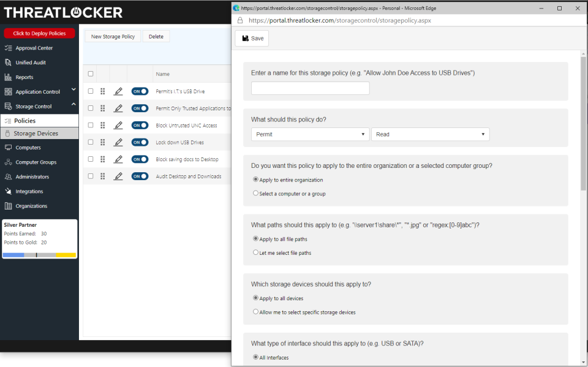Toggle off Permit's I.T.'s USB Drive policy
This screenshot has height=367, width=588.
(140, 91)
